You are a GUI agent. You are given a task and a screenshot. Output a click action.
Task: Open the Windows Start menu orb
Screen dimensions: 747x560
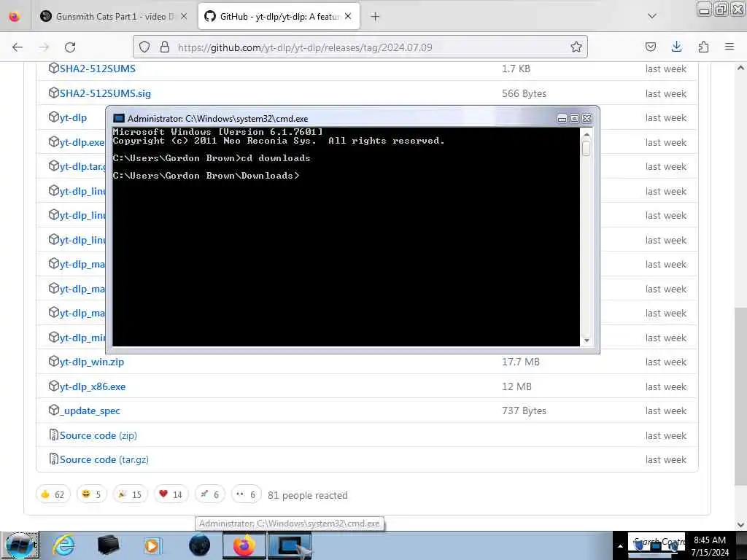coord(20,545)
